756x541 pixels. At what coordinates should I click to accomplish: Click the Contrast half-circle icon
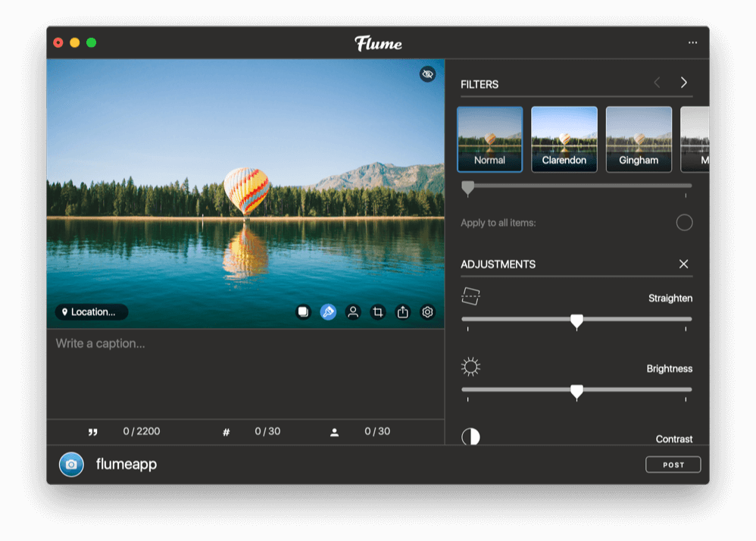click(470, 436)
